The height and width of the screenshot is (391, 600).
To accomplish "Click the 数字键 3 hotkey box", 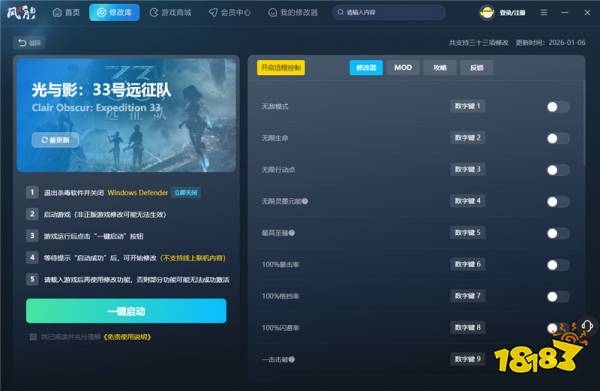I will pyautogui.click(x=468, y=169).
